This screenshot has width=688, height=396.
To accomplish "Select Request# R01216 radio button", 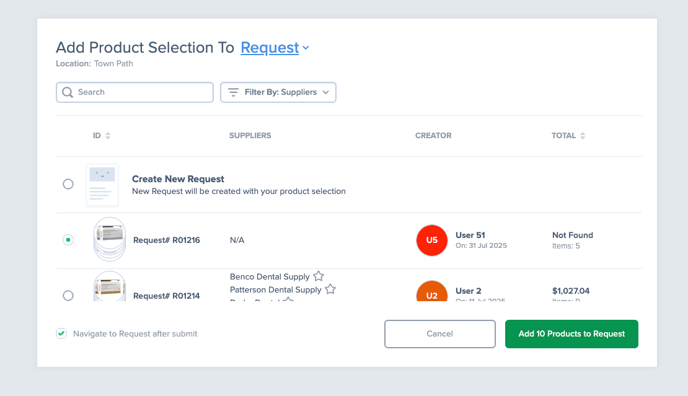I will tap(68, 240).
